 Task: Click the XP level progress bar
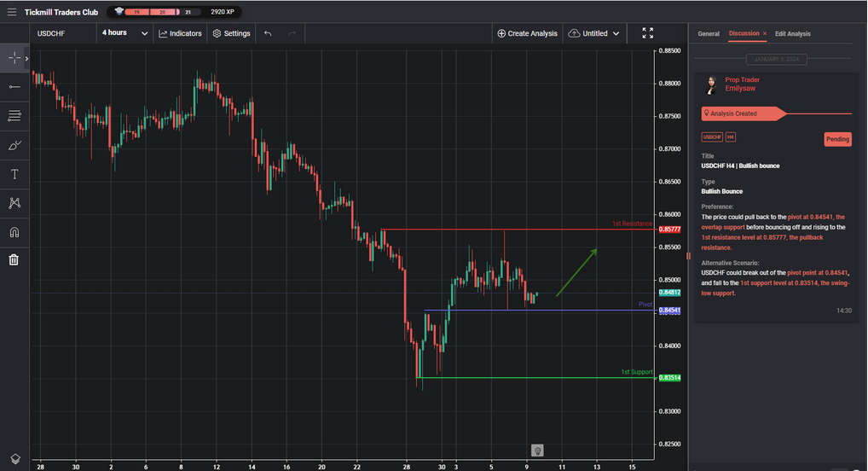157,12
